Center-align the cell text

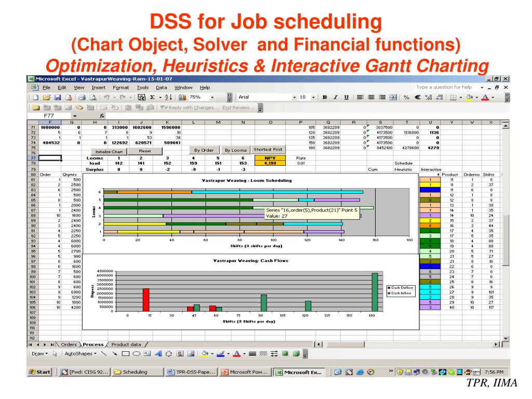point(371,97)
